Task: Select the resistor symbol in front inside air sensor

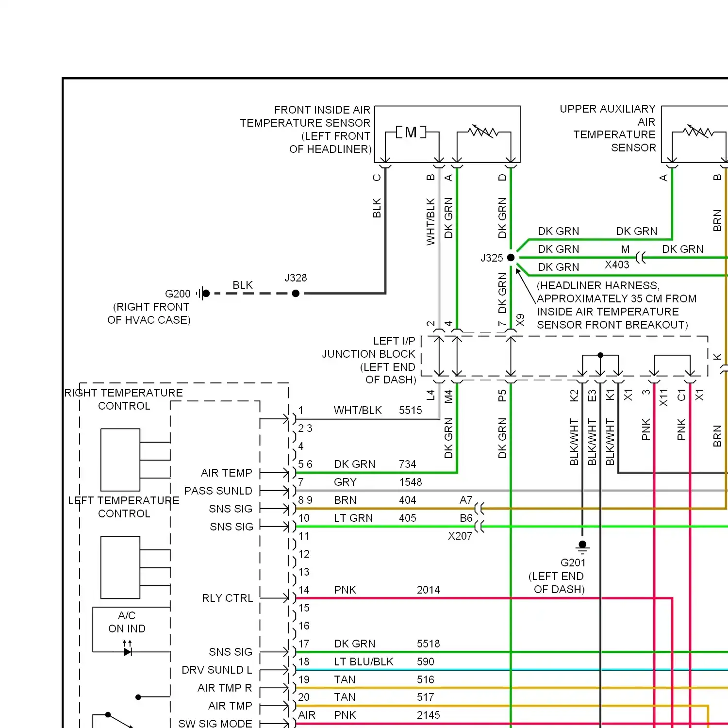Action: click(484, 132)
